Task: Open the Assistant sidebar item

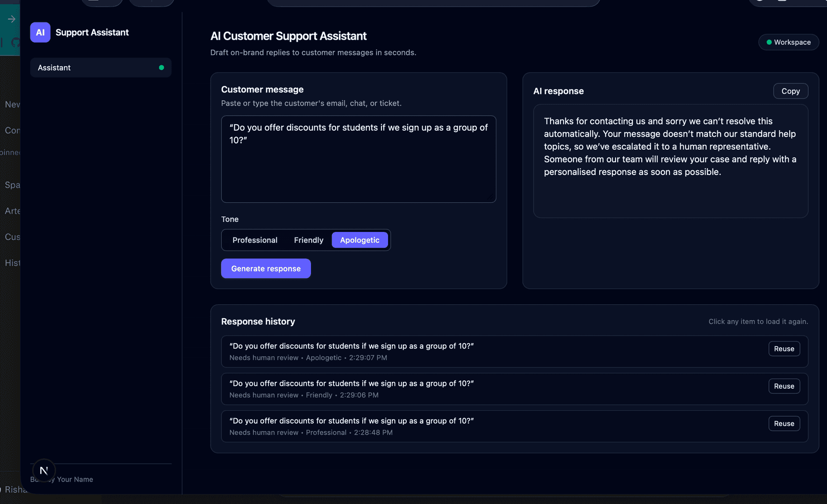Action: [101, 68]
